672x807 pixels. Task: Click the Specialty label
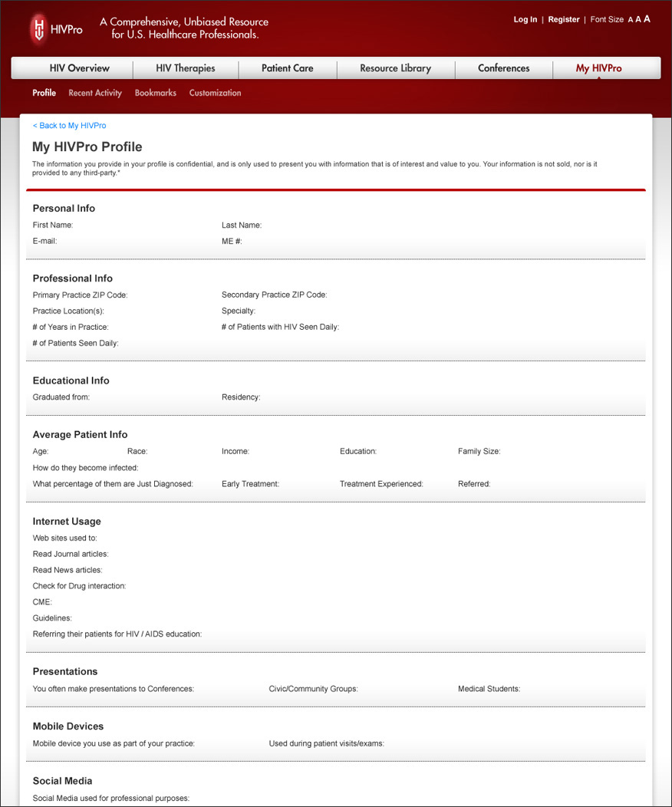[239, 311]
